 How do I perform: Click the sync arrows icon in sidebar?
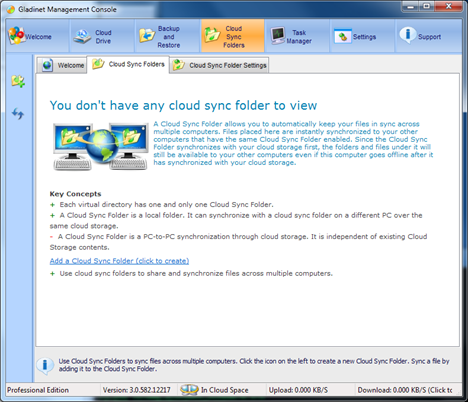pos(18,114)
